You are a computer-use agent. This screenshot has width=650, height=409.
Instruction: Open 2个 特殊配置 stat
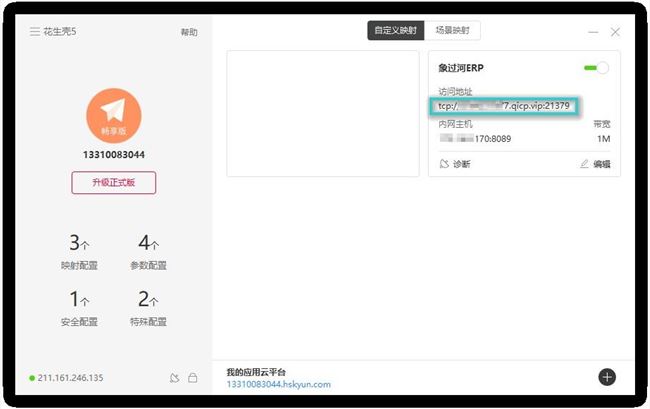coord(148,308)
